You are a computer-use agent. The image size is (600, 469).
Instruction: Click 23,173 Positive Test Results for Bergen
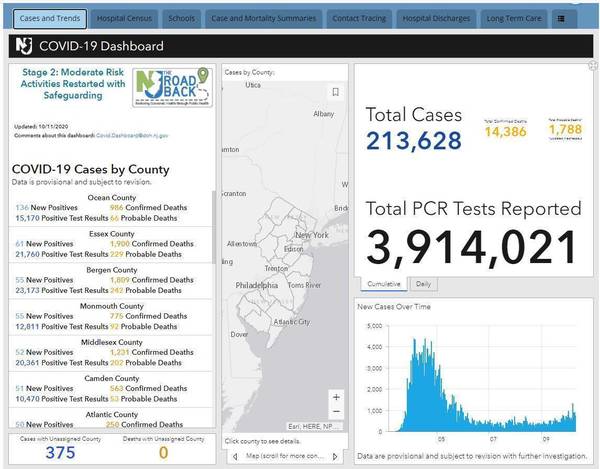(x=62, y=290)
